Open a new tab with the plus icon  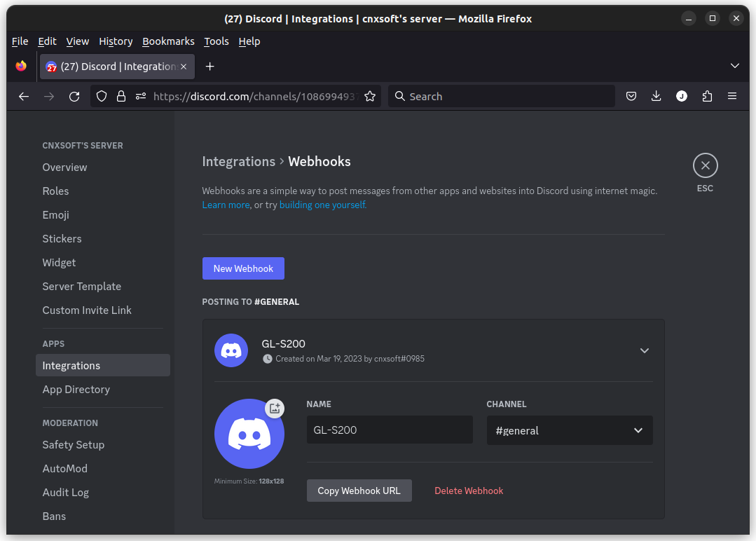209,67
